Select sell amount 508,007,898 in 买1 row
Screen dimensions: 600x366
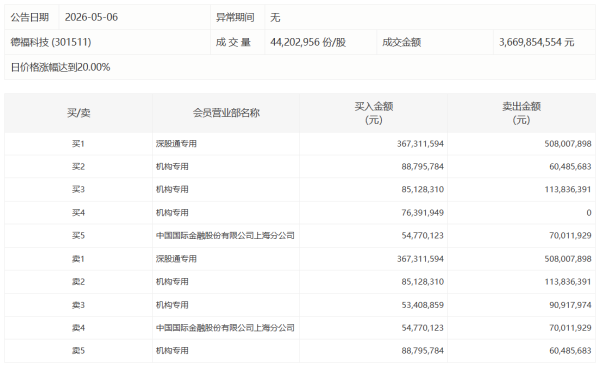coord(568,144)
